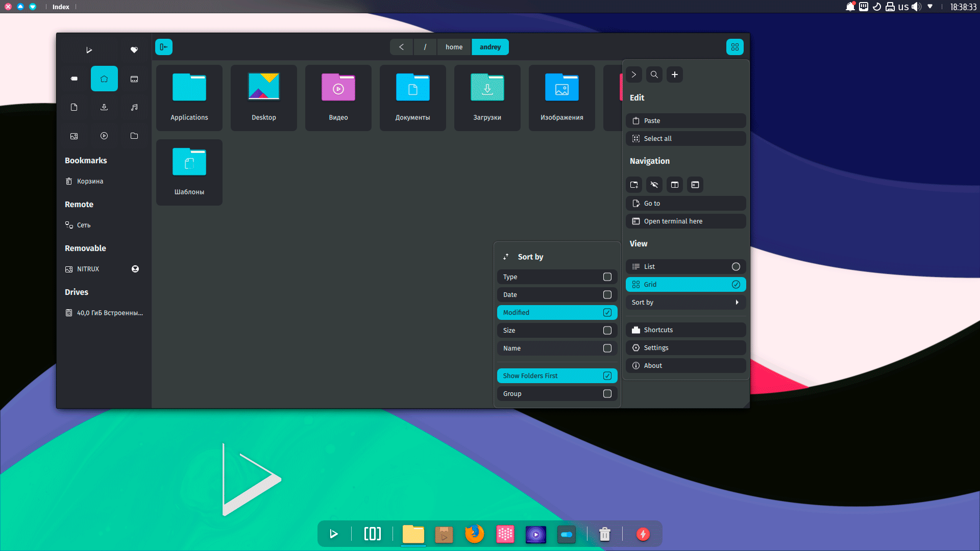Image resolution: width=980 pixels, height=551 pixels.
Task: Click the search icon in the menu panel
Action: (x=654, y=74)
